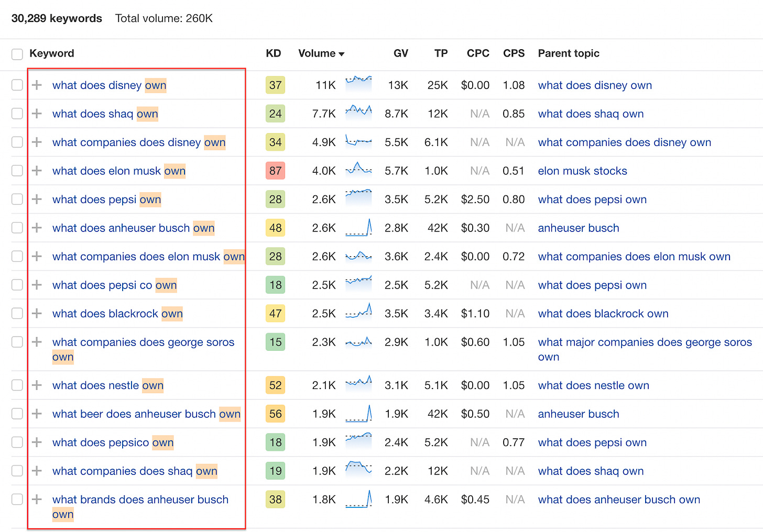The image size is (763, 532).
Task: Open trend sparkline for 'what does pepsico own'
Action: point(358,441)
